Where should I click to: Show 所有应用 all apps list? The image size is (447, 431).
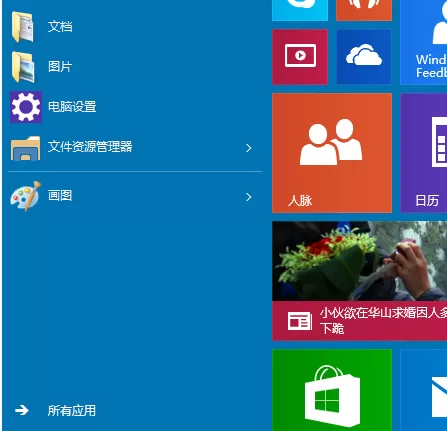pyautogui.click(x=72, y=410)
